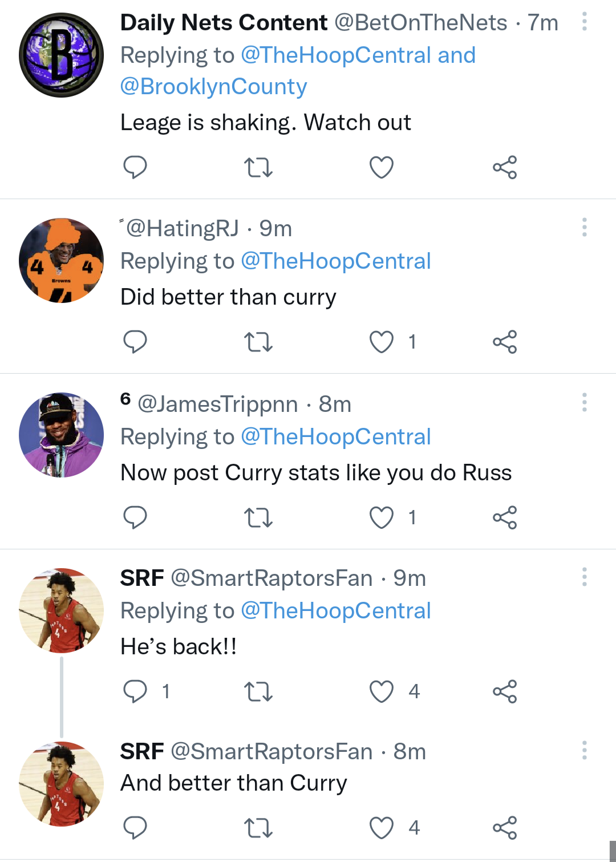This screenshot has width=616, height=862.
Task: Open SRF's avatar on "He's back!!" tweet
Action: point(61,610)
